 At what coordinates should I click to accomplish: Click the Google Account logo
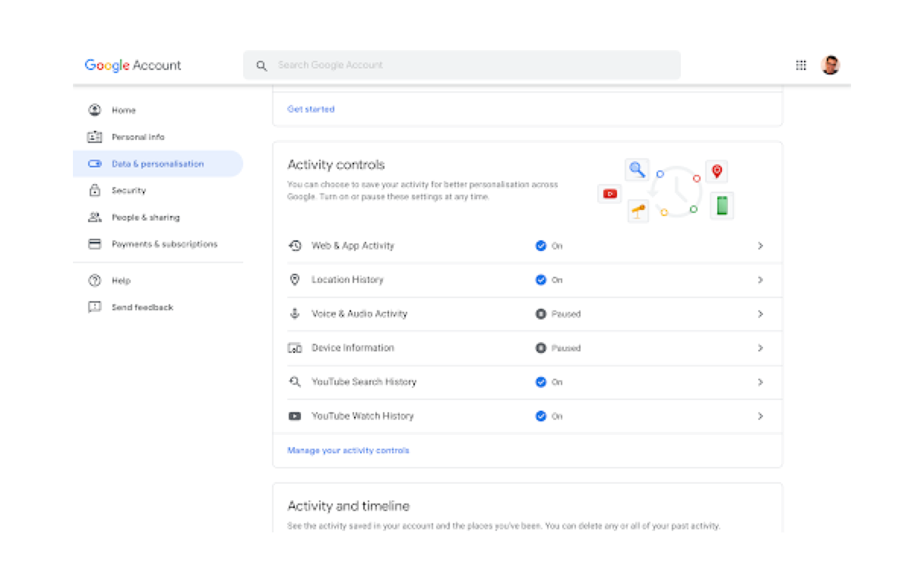(133, 65)
